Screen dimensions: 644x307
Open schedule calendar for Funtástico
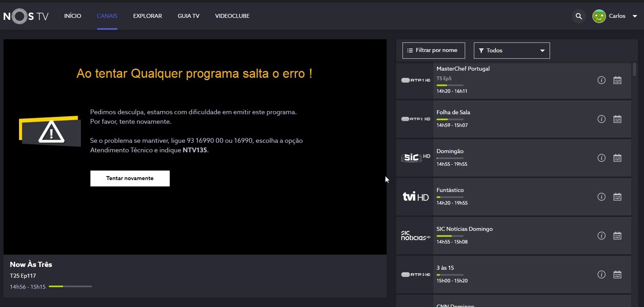[617, 197]
